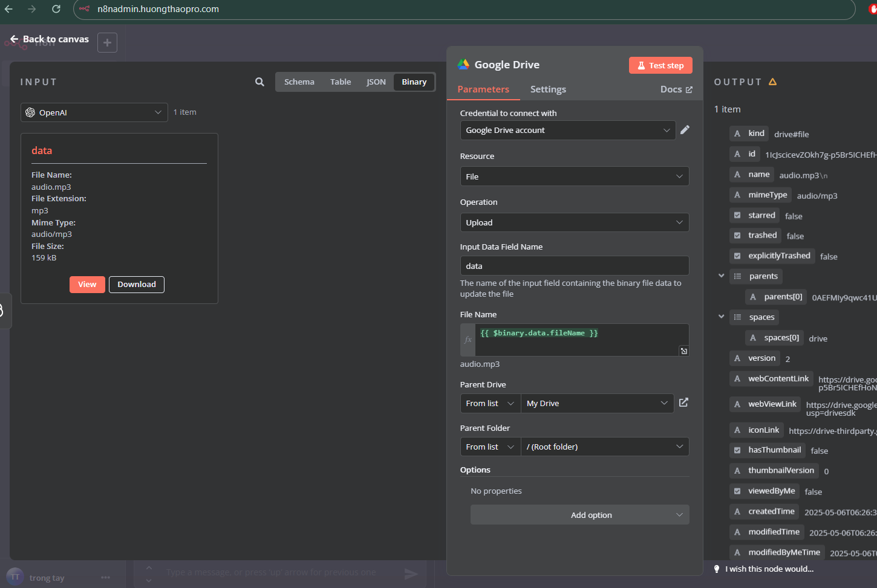Image resolution: width=877 pixels, height=588 pixels.
Task: Click the thumbnailVersion output field label
Action: pos(781,470)
